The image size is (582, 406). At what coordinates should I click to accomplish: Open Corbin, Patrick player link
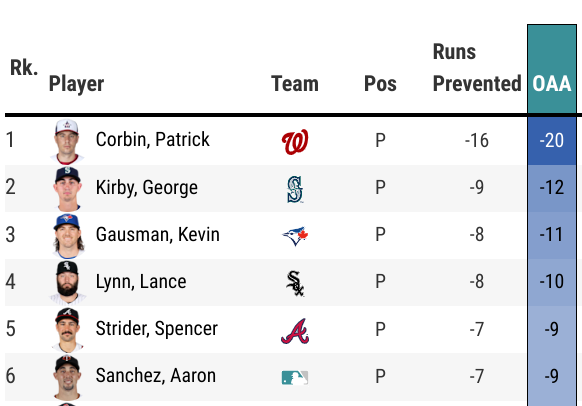click(x=153, y=140)
